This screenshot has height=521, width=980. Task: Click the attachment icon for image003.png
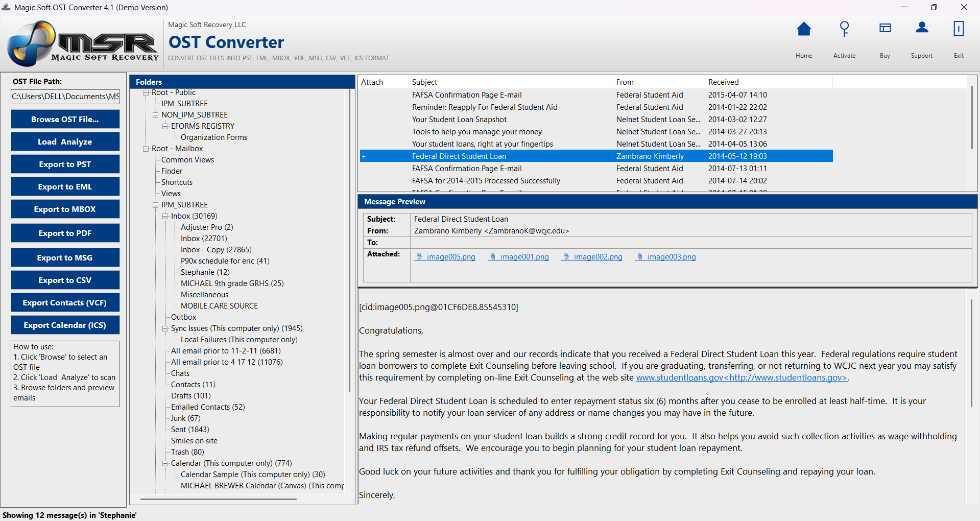tap(640, 257)
